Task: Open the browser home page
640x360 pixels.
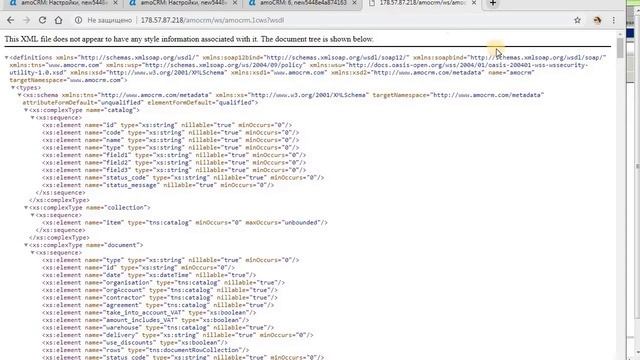Action: click(58, 20)
